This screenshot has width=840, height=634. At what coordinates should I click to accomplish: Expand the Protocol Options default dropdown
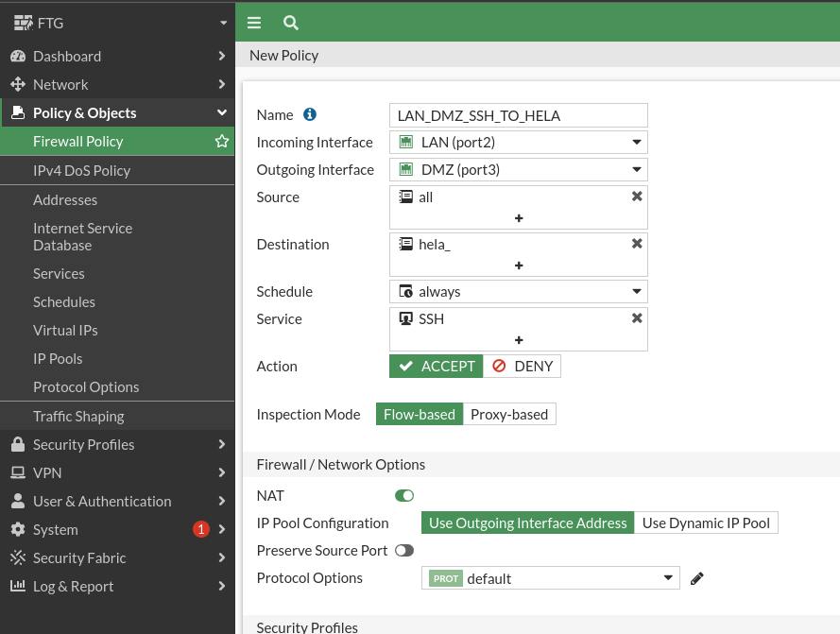click(550, 578)
